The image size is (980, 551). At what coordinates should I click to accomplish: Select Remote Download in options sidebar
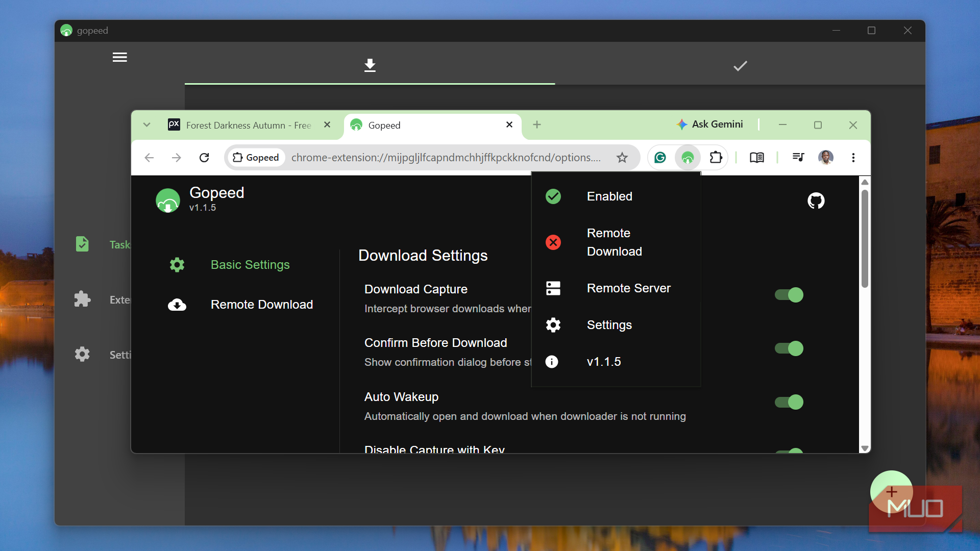click(241, 305)
